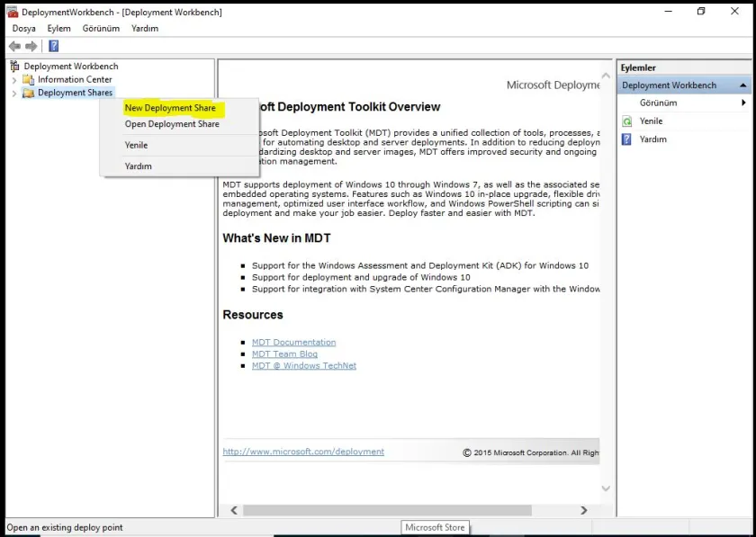Choose Open Deployment Share in context menu
This screenshot has width=756, height=537.
pos(172,124)
